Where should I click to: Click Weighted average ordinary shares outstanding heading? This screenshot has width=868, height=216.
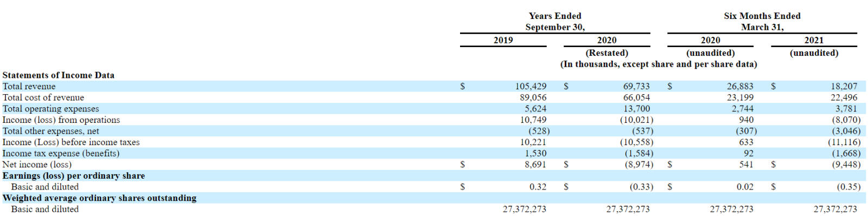click(x=99, y=198)
